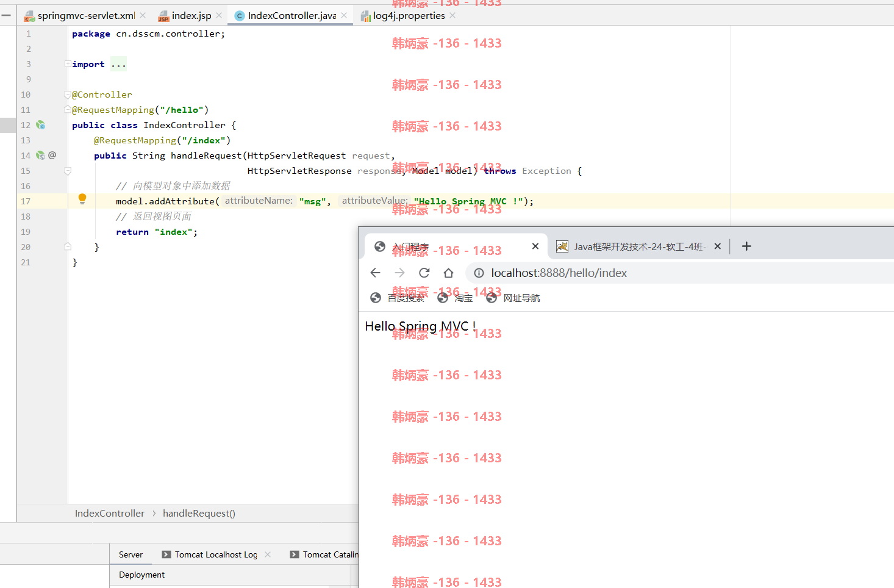Select the IndexController.java tab

291,16
